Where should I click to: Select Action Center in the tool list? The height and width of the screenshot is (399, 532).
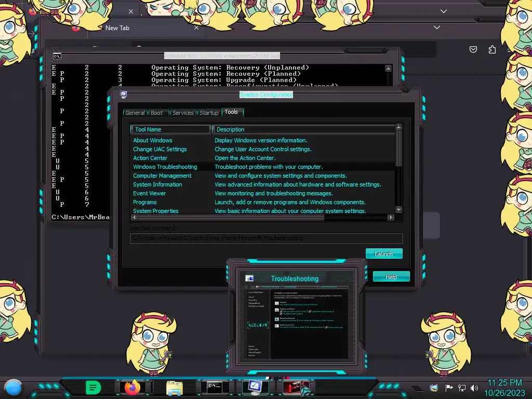(x=150, y=158)
